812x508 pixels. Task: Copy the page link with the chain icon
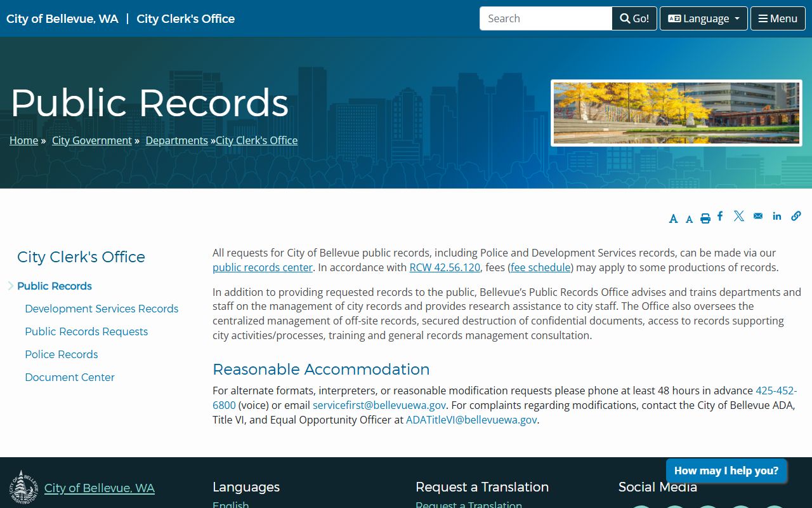click(x=796, y=216)
